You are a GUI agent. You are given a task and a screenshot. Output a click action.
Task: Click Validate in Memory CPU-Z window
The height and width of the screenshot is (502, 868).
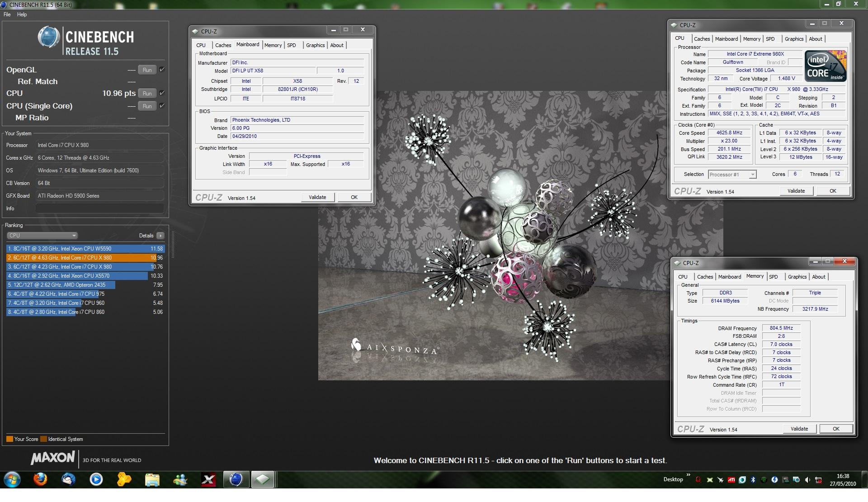(799, 429)
